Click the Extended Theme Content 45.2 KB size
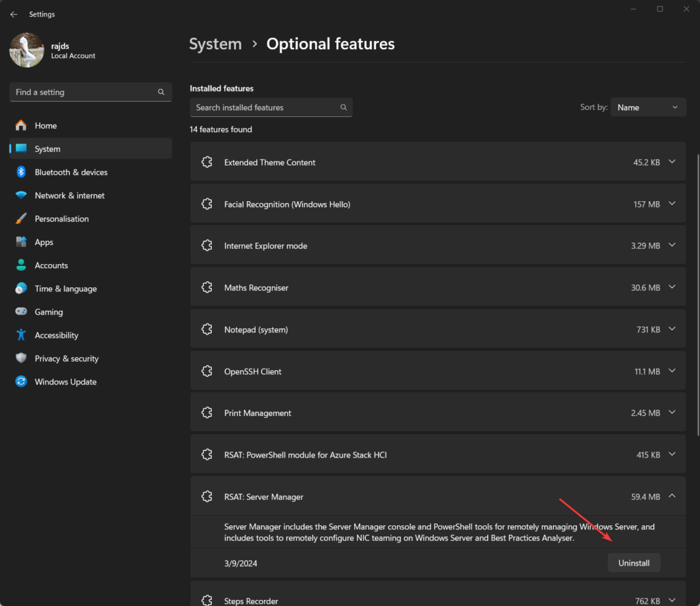The image size is (700, 606). 647,163
